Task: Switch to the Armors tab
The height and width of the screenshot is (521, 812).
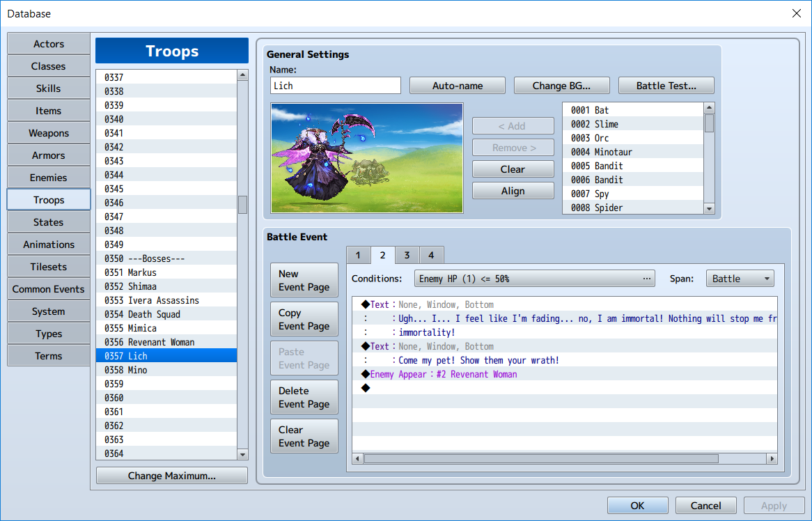Action: (49, 155)
